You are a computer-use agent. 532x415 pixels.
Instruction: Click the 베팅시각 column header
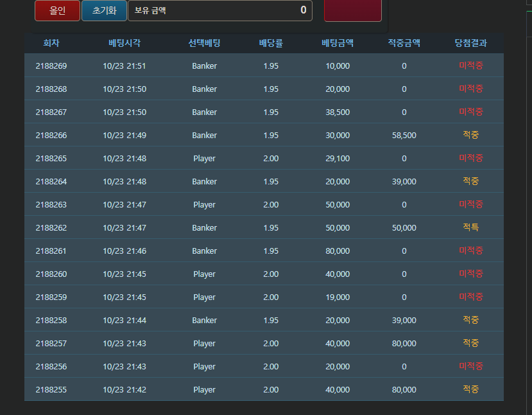(124, 43)
